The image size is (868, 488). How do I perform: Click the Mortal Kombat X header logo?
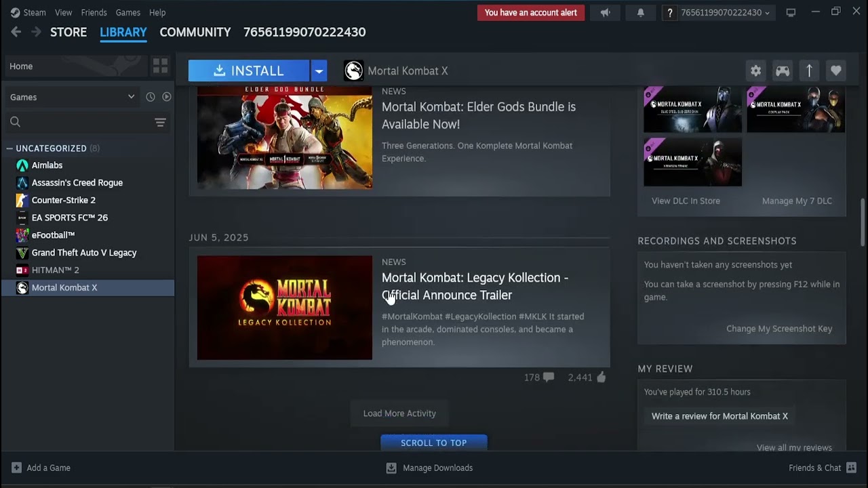353,70
